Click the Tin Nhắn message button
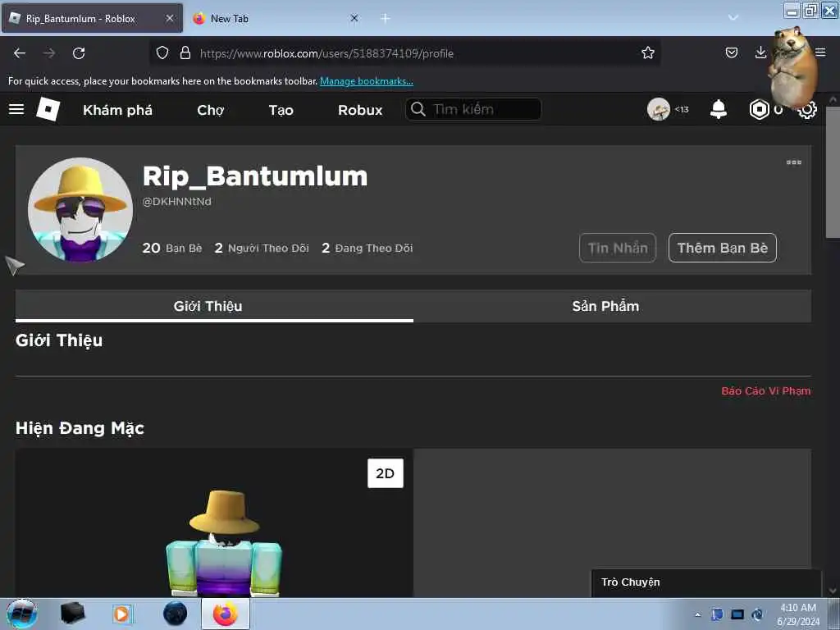Image resolution: width=840 pixels, height=630 pixels. coord(618,248)
